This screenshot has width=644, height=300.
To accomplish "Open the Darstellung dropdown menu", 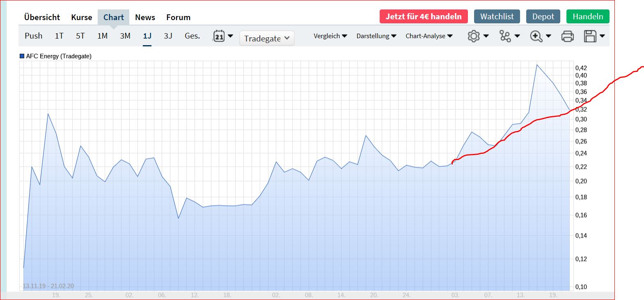I will point(376,36).
